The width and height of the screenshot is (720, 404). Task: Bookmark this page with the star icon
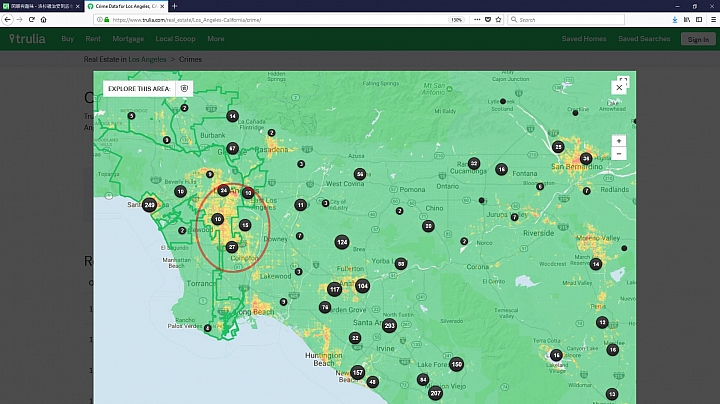[498, 20]
